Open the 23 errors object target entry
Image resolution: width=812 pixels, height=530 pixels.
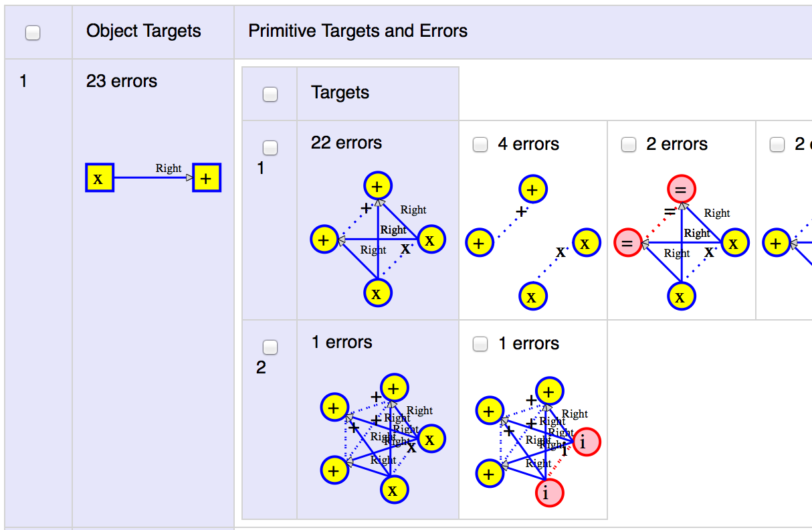point(122,81)
